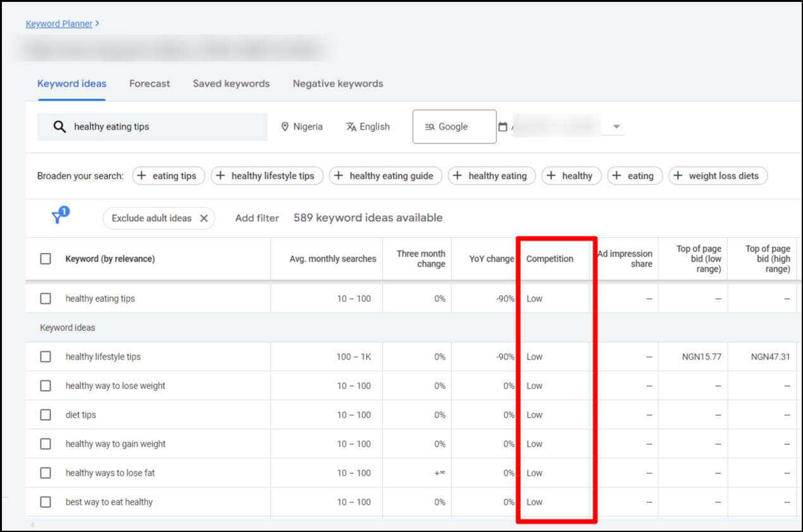Click the language translate icon

coord(352,127)
